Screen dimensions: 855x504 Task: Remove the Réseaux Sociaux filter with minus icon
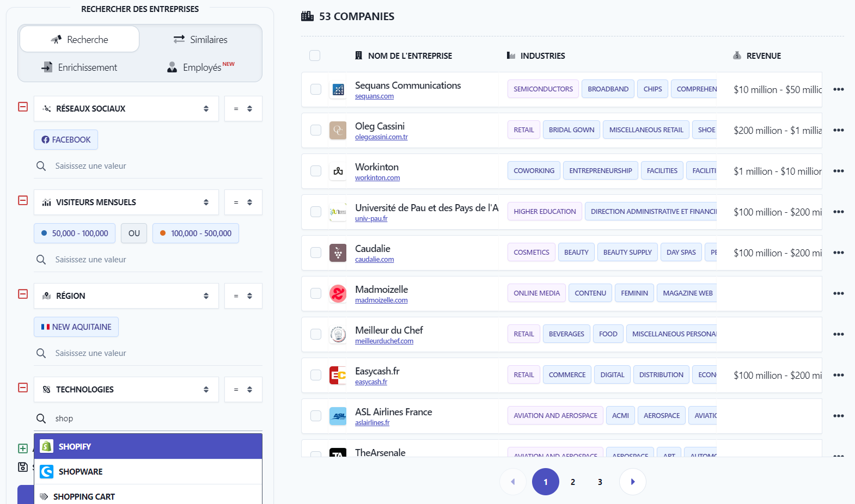pos(23,107)
